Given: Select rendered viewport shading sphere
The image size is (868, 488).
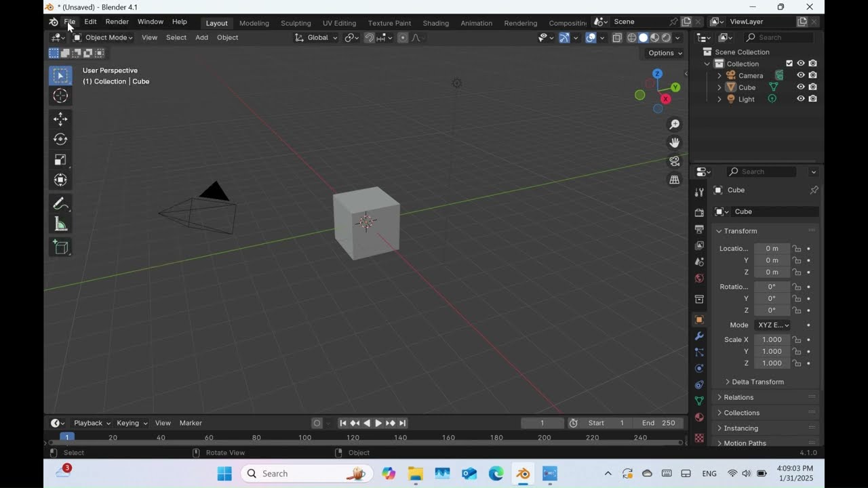Looking at the screenshot, I should [x=667, y=38].
